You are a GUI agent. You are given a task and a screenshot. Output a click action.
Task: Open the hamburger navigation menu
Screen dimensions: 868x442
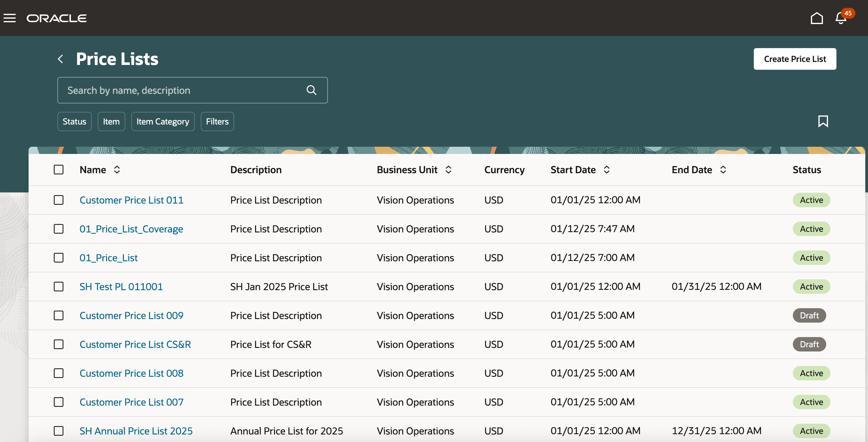[10, 18]
